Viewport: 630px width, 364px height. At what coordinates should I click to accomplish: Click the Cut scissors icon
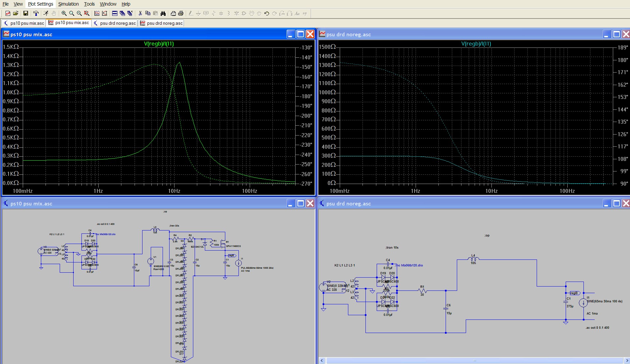pyautogui.click(x=140, y=14)
